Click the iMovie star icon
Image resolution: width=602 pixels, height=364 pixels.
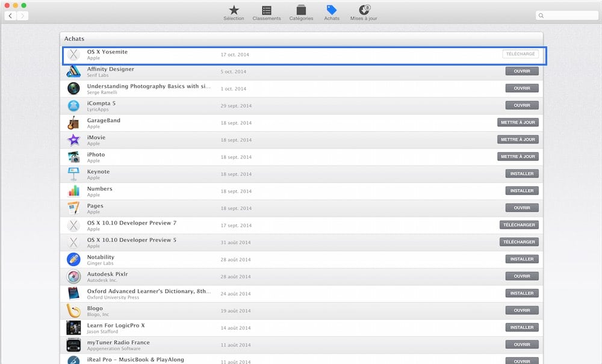[x=73, y=140]
